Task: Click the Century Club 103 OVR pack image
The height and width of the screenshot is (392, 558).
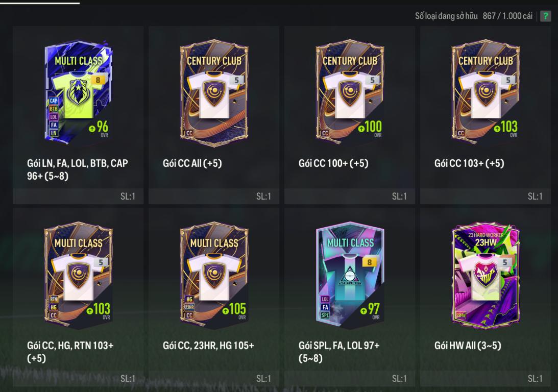Action: pos(486,93)
